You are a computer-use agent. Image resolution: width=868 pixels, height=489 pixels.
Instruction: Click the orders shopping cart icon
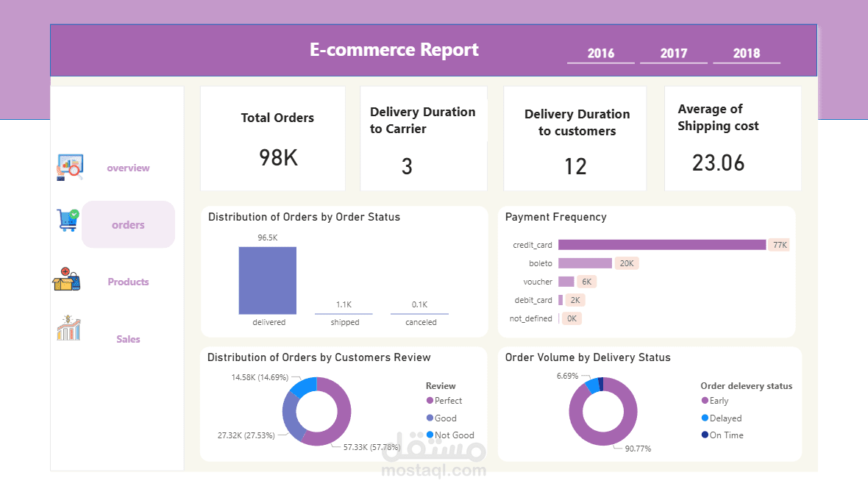click(x=68, y=220)
